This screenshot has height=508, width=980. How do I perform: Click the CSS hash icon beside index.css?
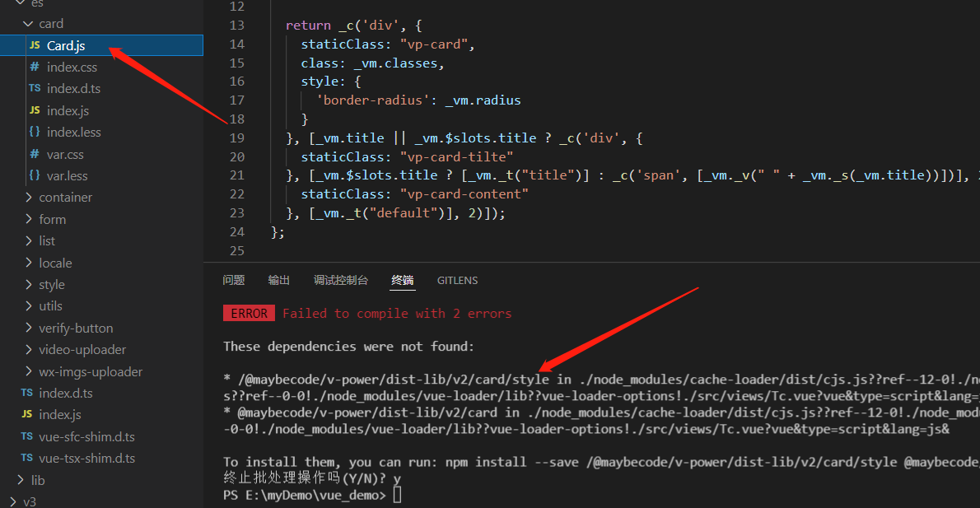pos(35,66)
